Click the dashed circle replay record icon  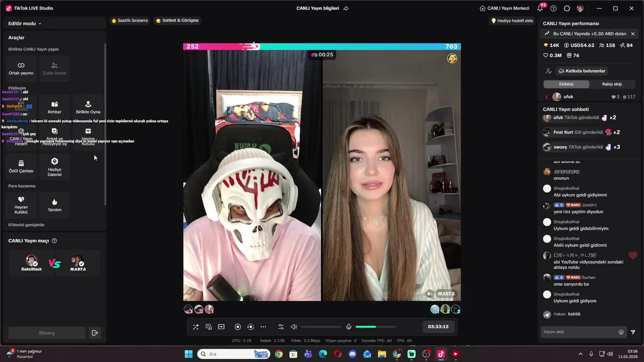pos(251,327)
